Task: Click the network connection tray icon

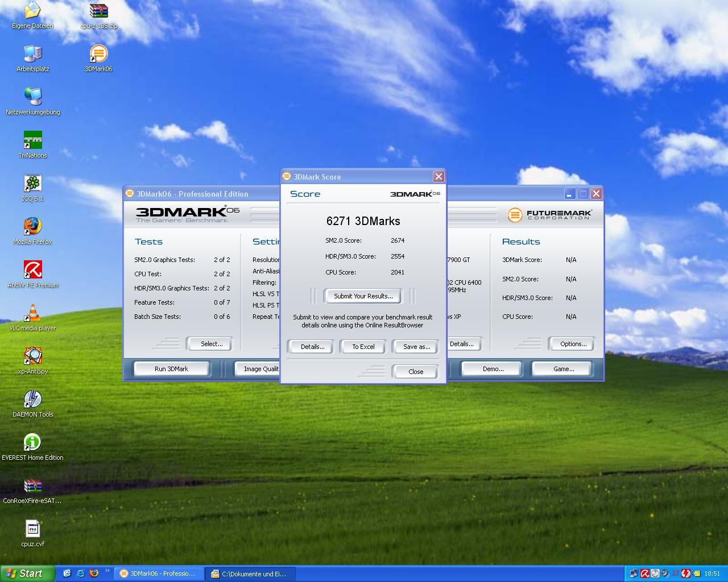Action: point(635,573)
